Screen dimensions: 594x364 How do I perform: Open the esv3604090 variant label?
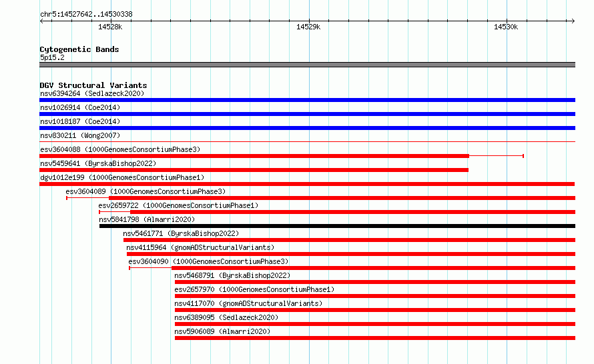[x=208, y=261]
